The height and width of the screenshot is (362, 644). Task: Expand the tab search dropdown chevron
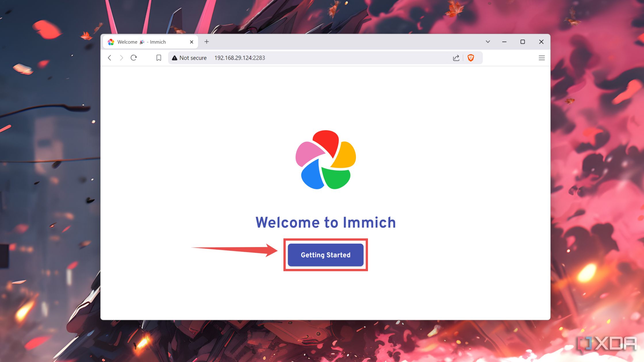tap(488, 42)
